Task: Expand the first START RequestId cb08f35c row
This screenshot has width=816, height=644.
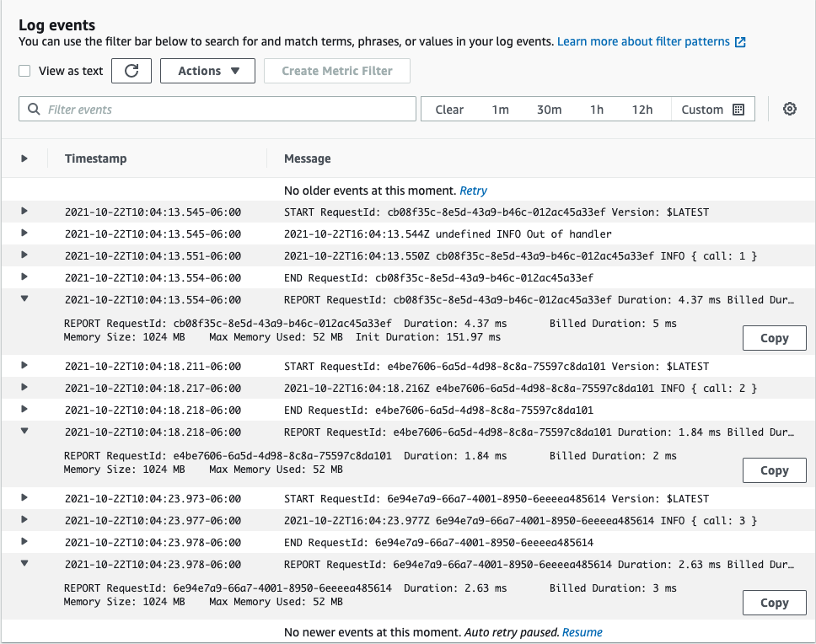Action: 24,212
